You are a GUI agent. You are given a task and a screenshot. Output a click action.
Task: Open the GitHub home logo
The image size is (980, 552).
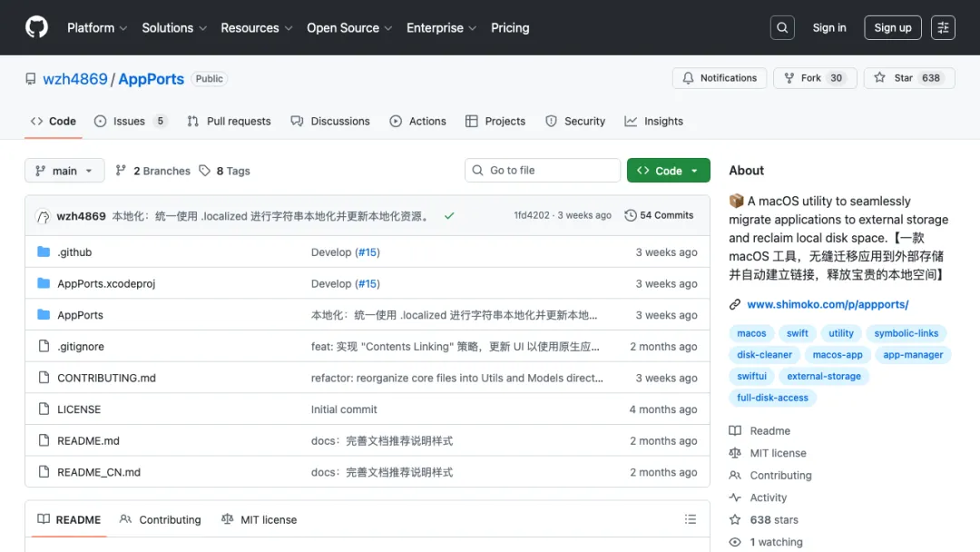(36, 27)
